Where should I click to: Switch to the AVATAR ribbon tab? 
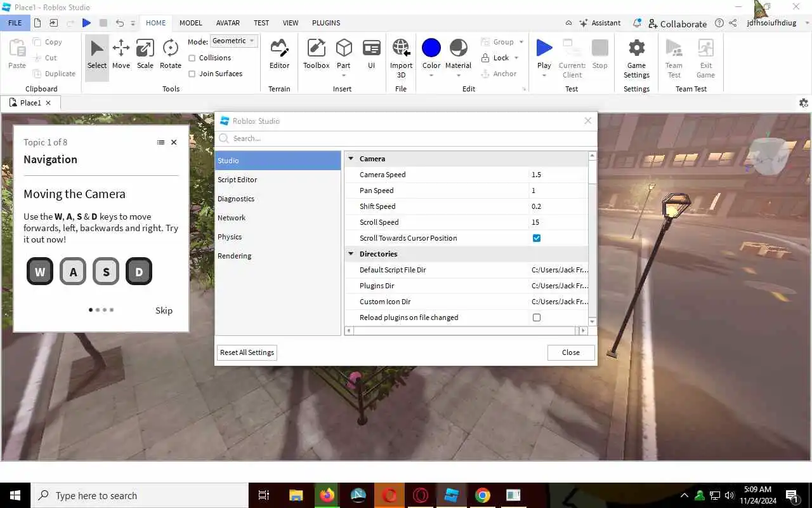tap(228, 23)
